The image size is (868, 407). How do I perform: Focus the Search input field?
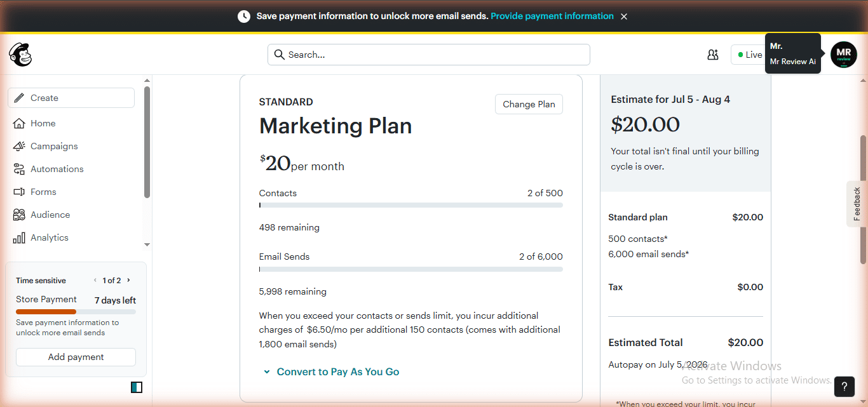coord(429,55)
